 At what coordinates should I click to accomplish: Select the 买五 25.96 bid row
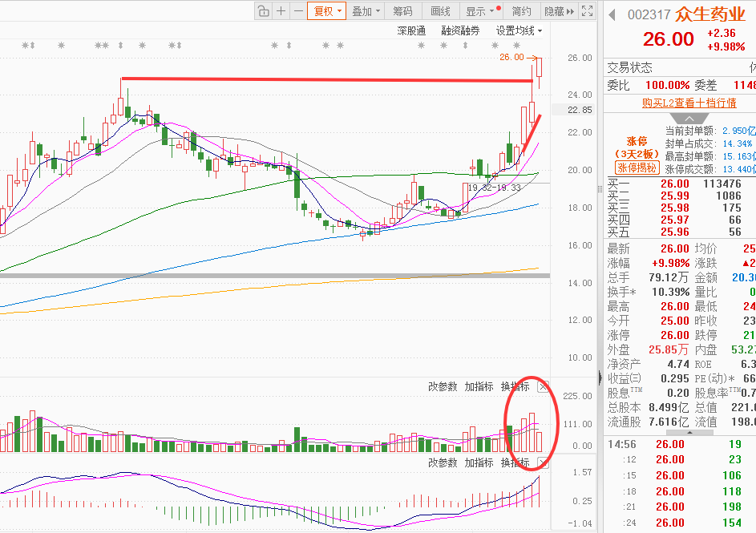[x=680, y=232]
